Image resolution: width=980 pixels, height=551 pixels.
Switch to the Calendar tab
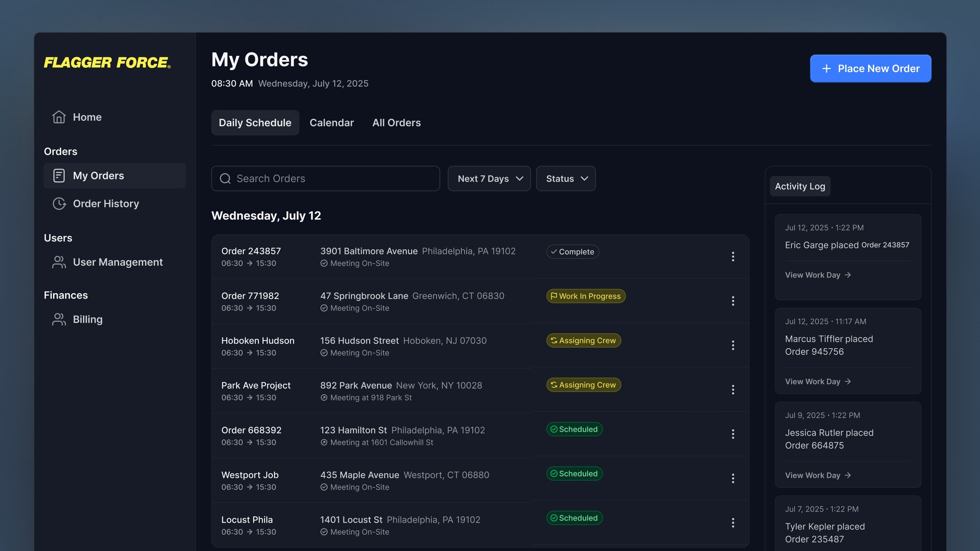[x=331, y=123]
